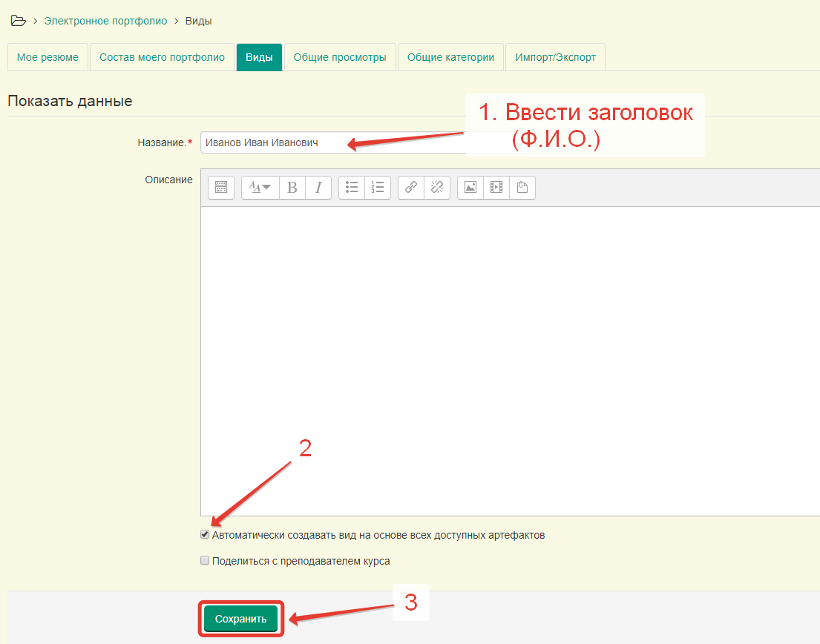The height and width of the screenshot is (644, 820).
Task: Switch to the Мое резюме tab
Action: [47, 57]
